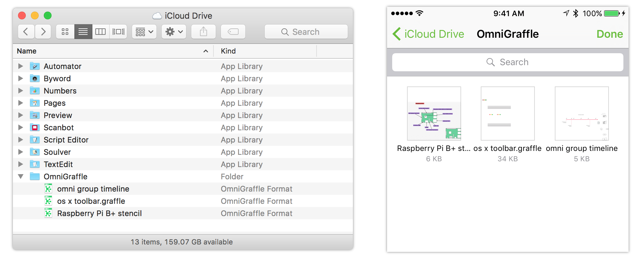The image size is (644, 258).
Task: Click the Edit Tags toolbar button
Action: [x=233, y=32]
